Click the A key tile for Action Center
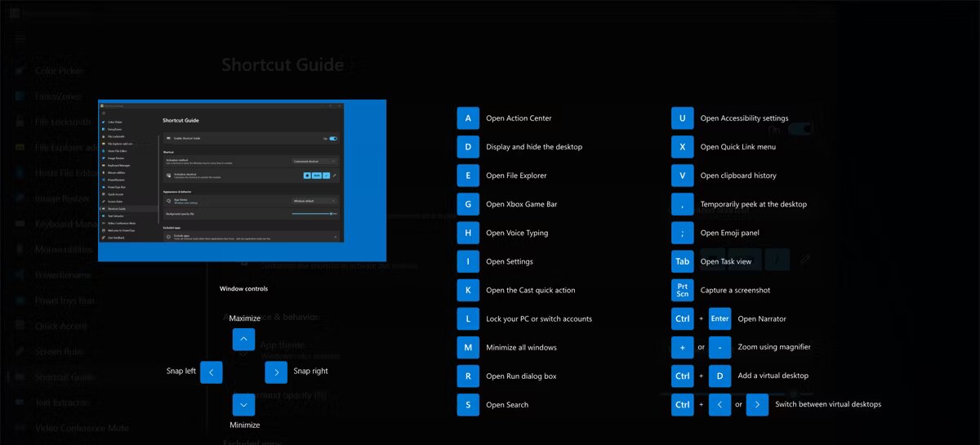Image resolution: width=980 pixels, height=445 pixels. pyautogui.click(x=468, y=118)
